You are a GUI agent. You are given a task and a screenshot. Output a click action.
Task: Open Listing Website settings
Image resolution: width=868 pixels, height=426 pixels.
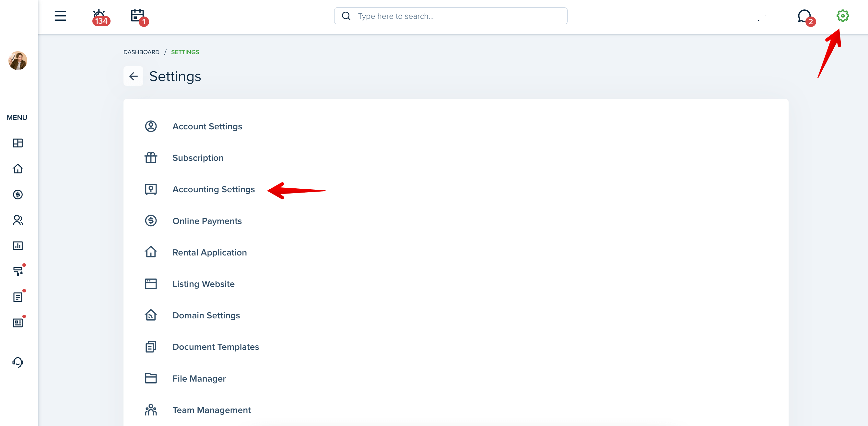[x=204, y=284]
